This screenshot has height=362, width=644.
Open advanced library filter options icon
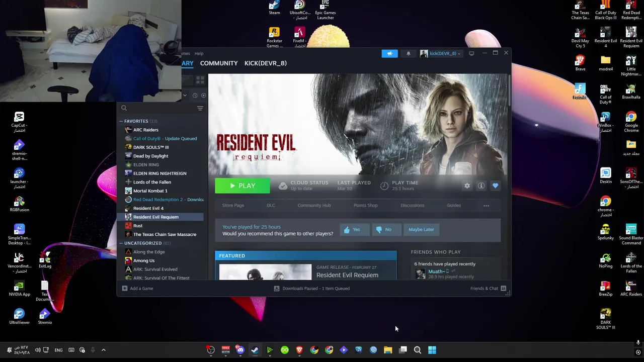click(200, 108)
